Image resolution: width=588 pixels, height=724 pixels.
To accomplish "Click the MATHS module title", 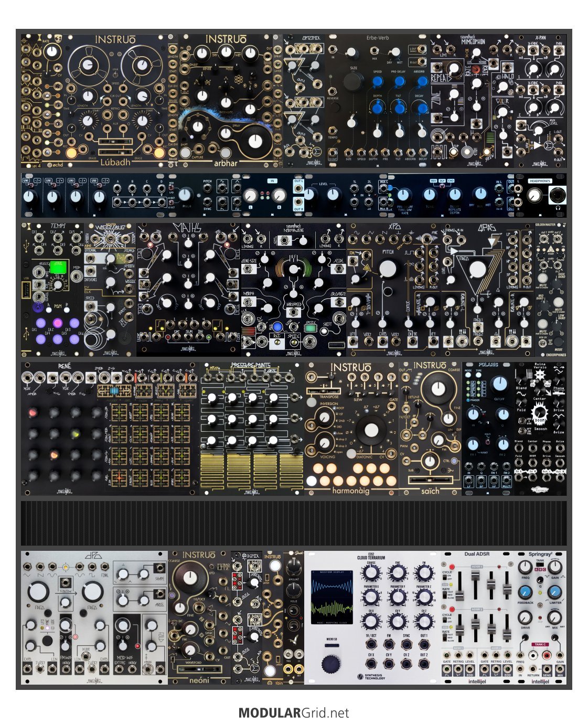I will [x=188, y=227].
